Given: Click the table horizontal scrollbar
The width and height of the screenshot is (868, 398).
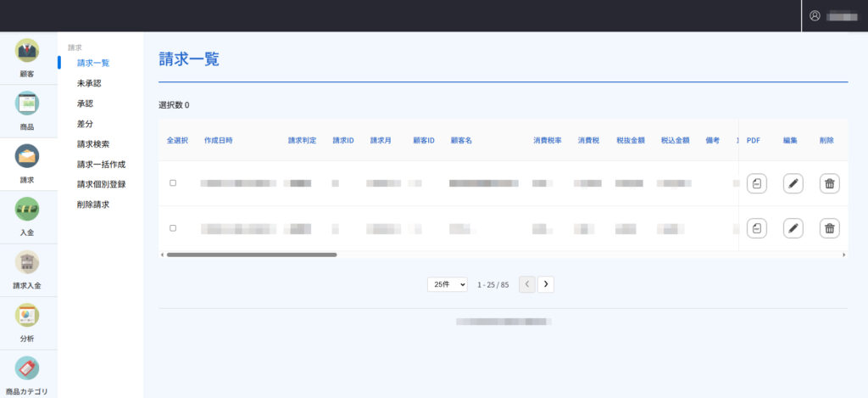Looking at the screenshot, I should click(x=252, y=255).
